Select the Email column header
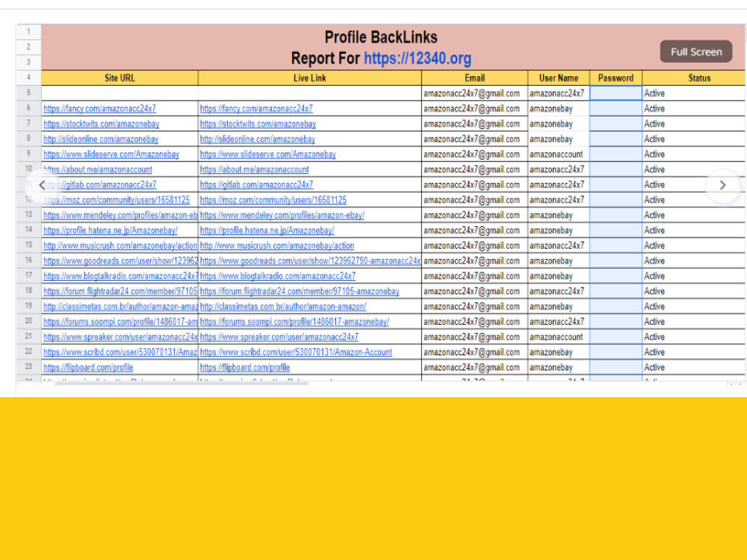 (474, 78)
